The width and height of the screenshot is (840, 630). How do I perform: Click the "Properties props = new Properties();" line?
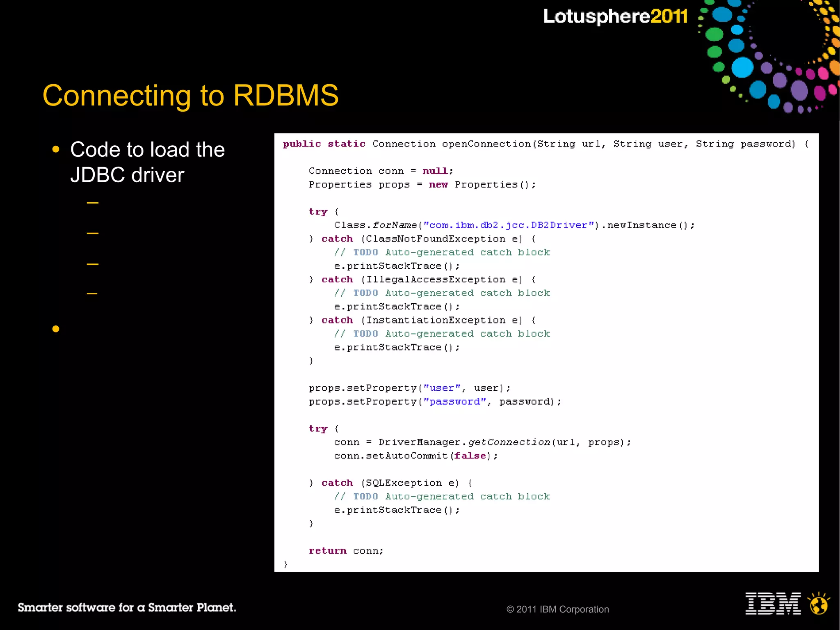coord(422,185)
